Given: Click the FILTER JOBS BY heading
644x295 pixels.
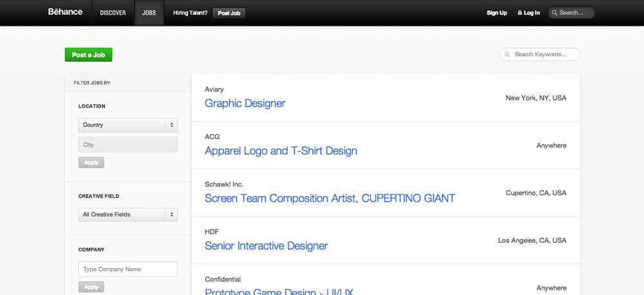Looking at the screenshot, I should 92,83.
